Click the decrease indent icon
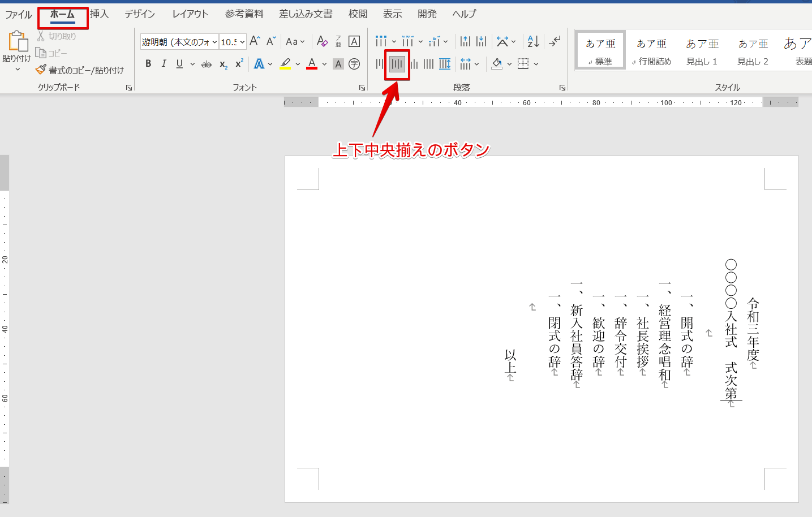 coord(465,41)
